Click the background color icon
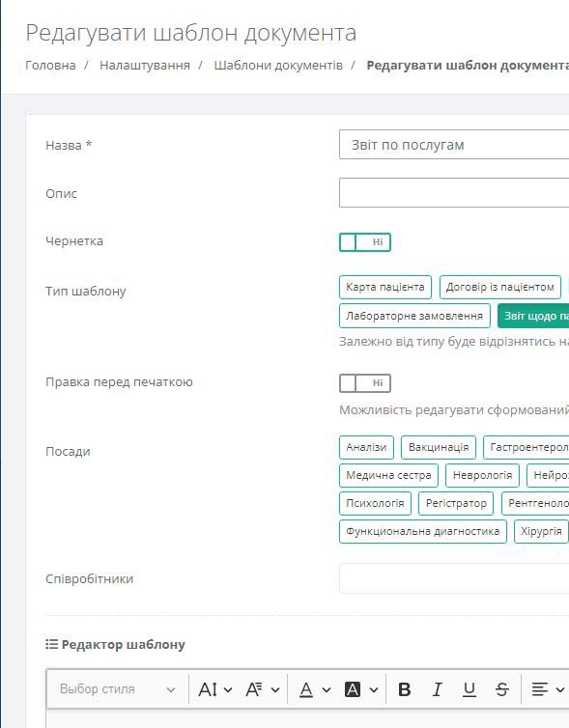 (352, 689)
